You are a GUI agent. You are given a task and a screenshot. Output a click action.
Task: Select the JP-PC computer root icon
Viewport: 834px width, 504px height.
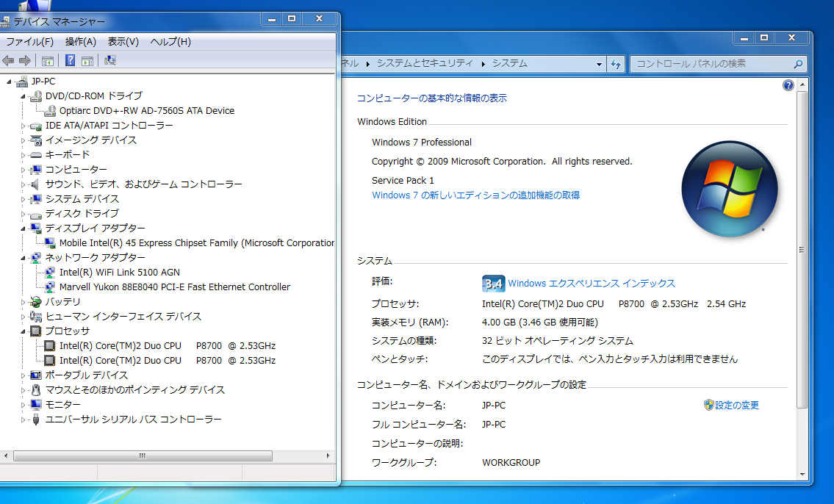click(x=22, y=82)
